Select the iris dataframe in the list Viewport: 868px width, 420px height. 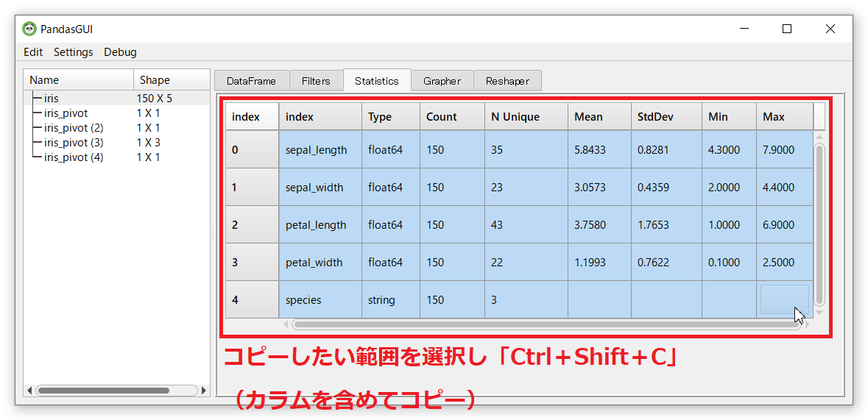coord(52,98)
